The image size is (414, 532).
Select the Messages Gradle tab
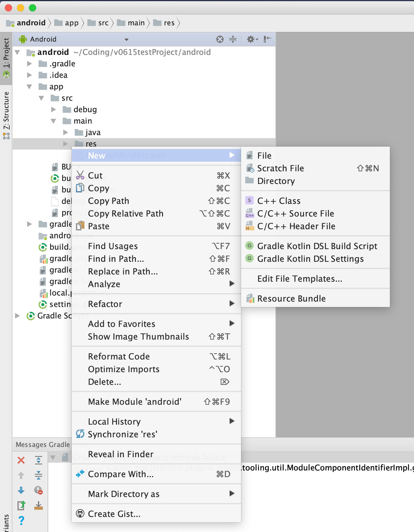point(43,445)
